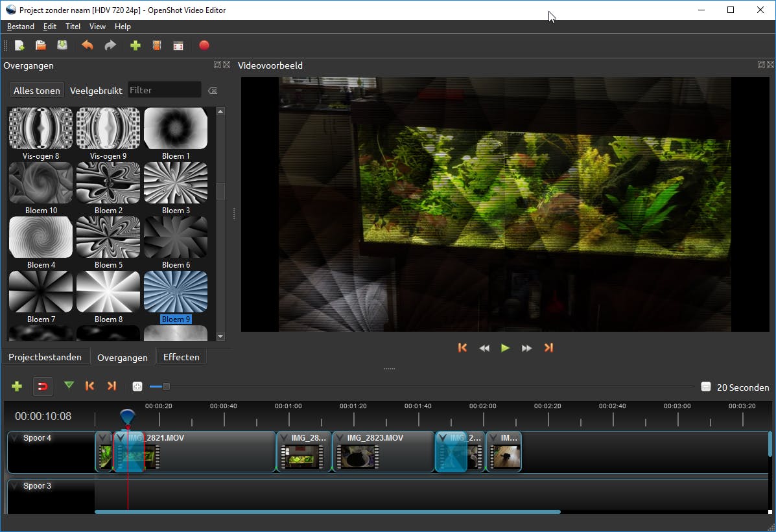The image size is (776, 532).
Task: Open the IMG_2823.MOV clip dropdown arrow
Action: point(340,439)
